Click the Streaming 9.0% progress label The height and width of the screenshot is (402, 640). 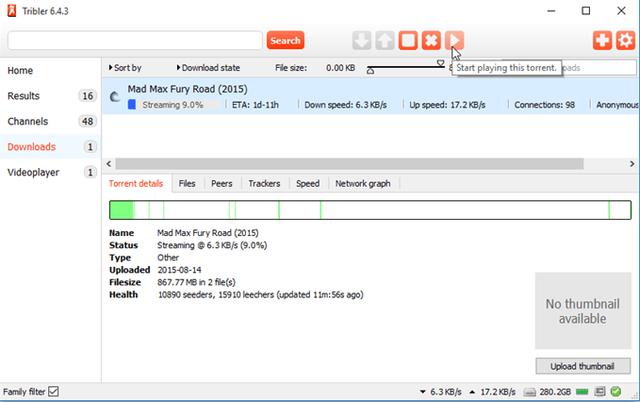coord(173,105)
